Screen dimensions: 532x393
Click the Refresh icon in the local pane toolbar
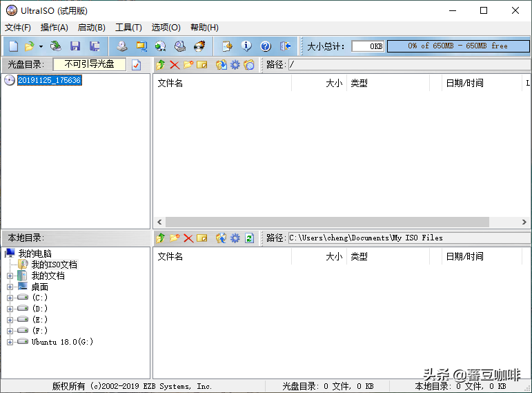point(249,238)
